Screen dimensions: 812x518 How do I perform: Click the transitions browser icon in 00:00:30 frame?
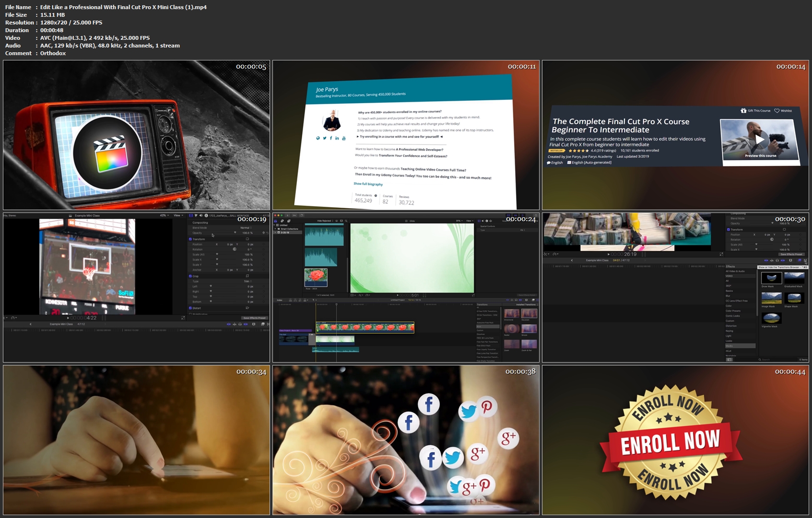(x=805, y=260)
